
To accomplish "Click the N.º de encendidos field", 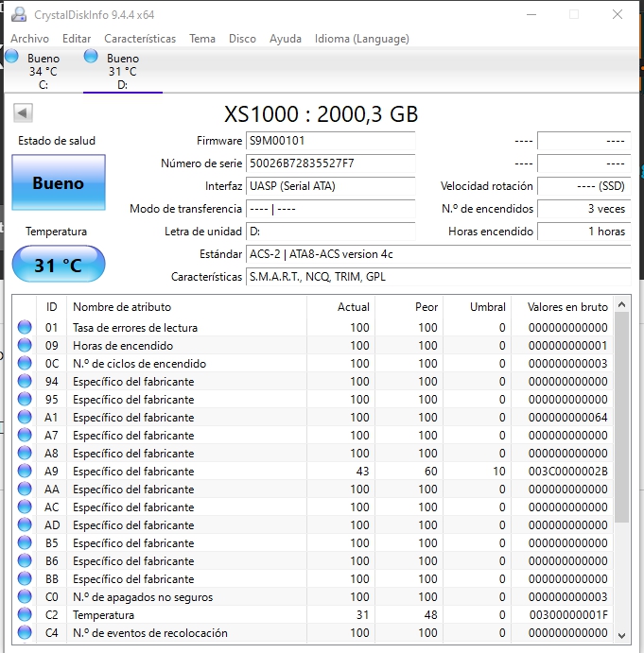I will (584, 209).
